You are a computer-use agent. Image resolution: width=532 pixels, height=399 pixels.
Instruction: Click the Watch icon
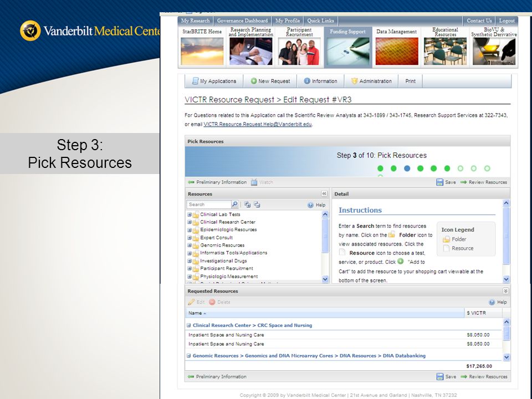pos(254,182)
